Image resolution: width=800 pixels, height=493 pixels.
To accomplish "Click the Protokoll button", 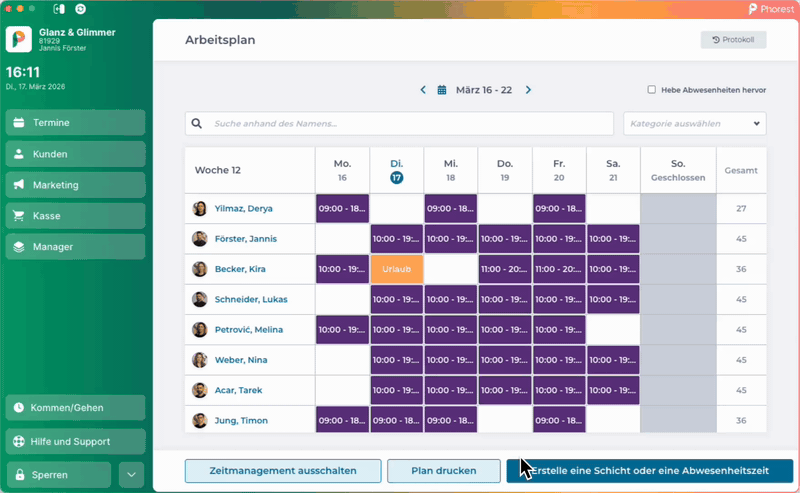I will (733, 40).
